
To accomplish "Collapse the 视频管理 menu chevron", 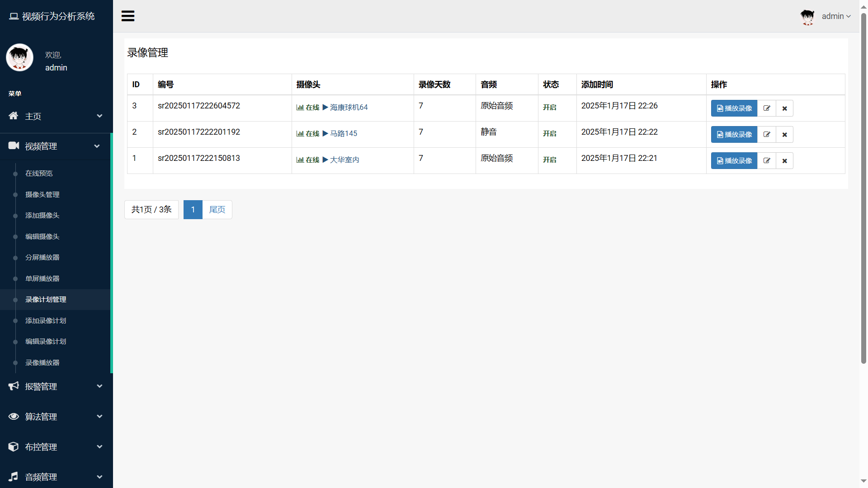I will pos(97,146).
